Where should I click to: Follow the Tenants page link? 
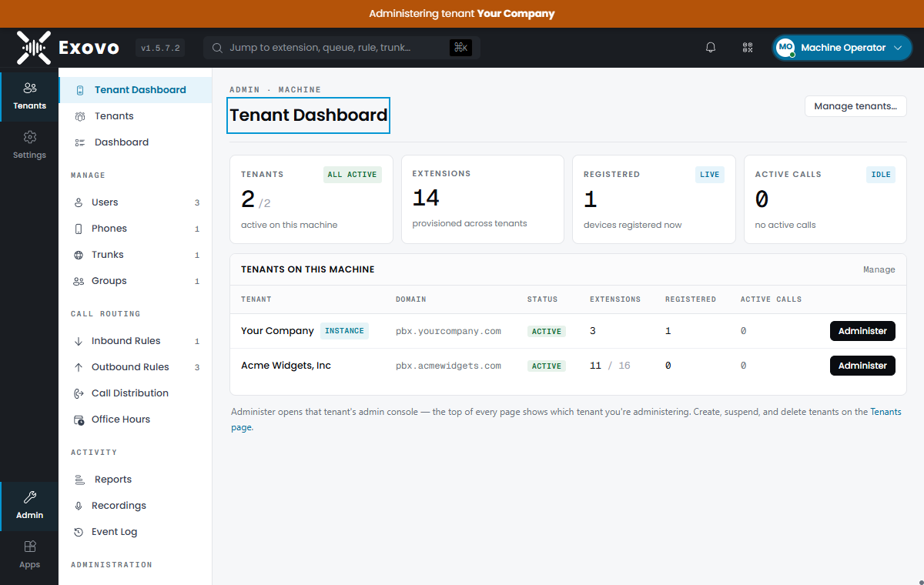point(885,412)
